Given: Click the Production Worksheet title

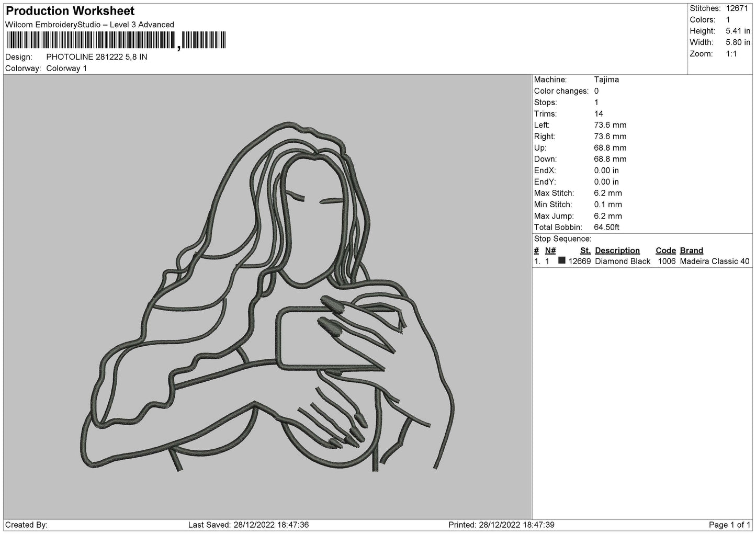Looking at the screenshot, I should [70, 11].
